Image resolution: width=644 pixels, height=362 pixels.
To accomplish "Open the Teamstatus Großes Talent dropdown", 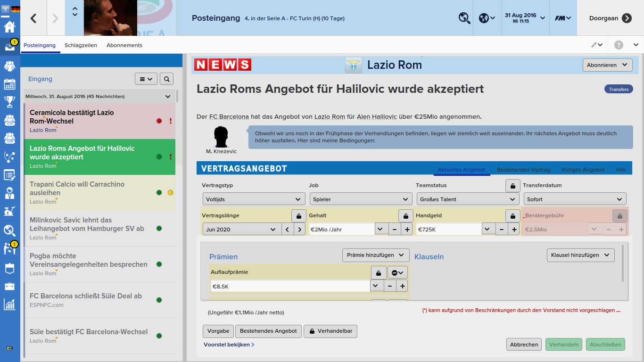I will 468,199.
